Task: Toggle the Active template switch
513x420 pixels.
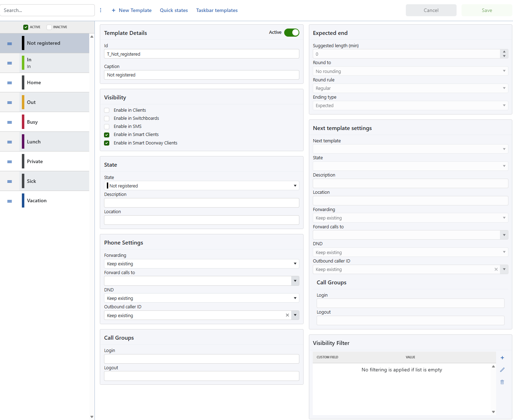Action: click(292, 32)
